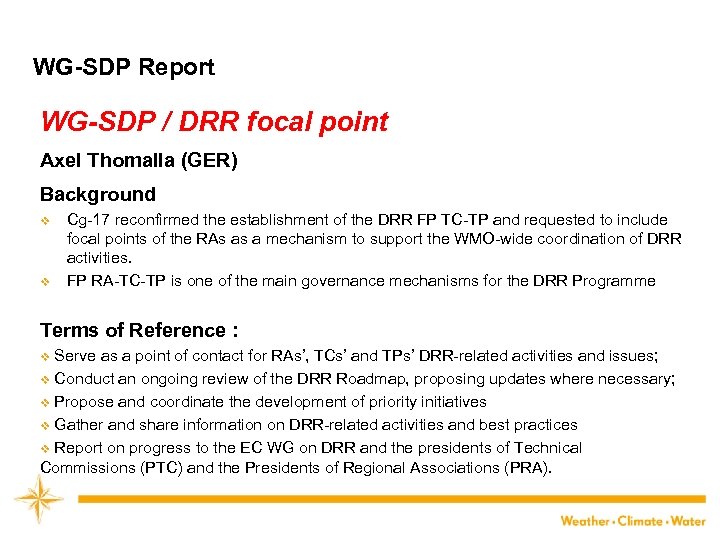Click the 'Terms of Reference :' heading

pos(139,330)
